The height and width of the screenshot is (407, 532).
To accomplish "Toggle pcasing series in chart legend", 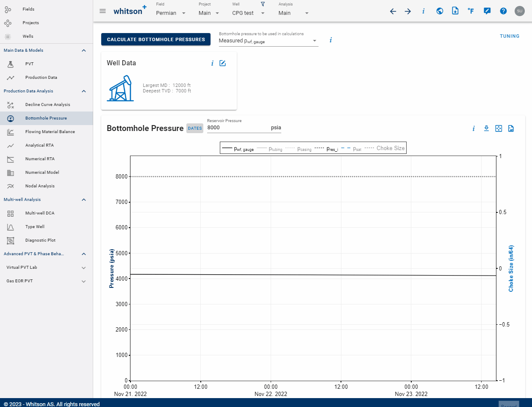I will 299,148.
